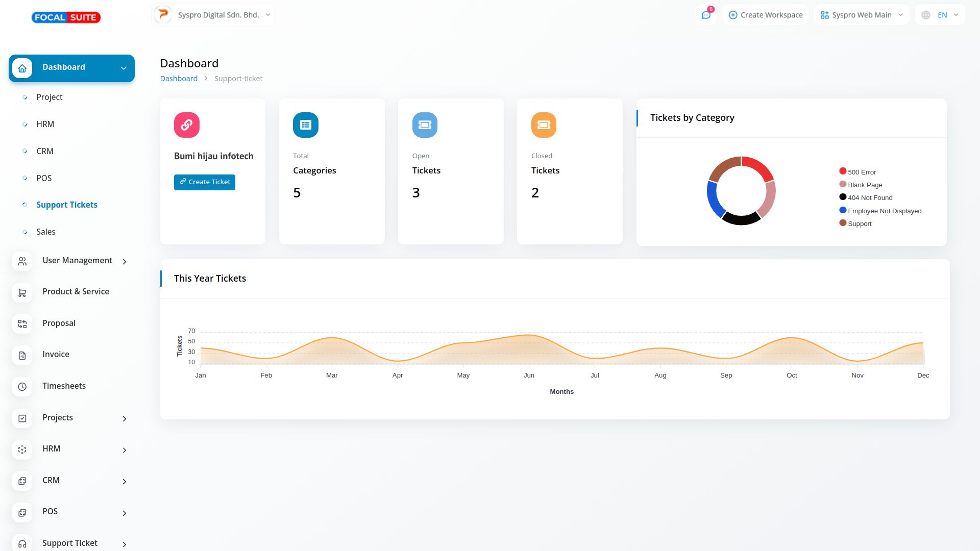This screenshot has height=551, width=980.
Task: Click the Proposal sidebar icon
Action: pyautogui.click(x=22, y=324)
